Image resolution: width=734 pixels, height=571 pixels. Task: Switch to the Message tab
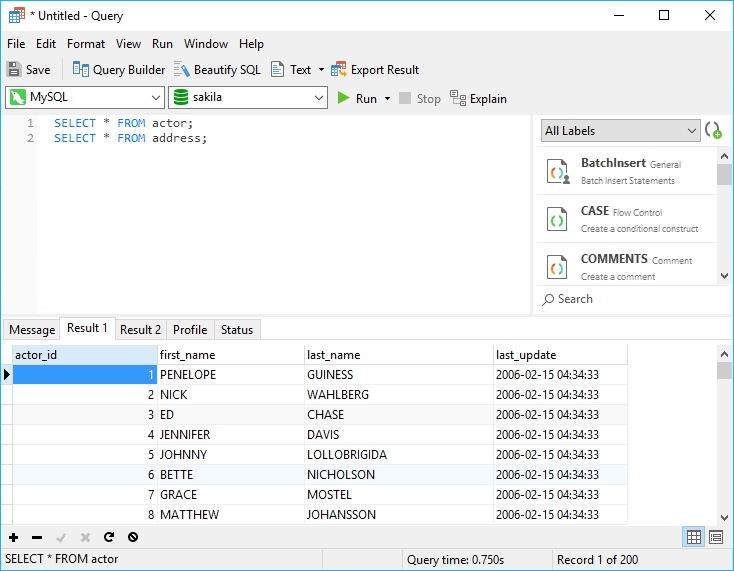[32, 330]
